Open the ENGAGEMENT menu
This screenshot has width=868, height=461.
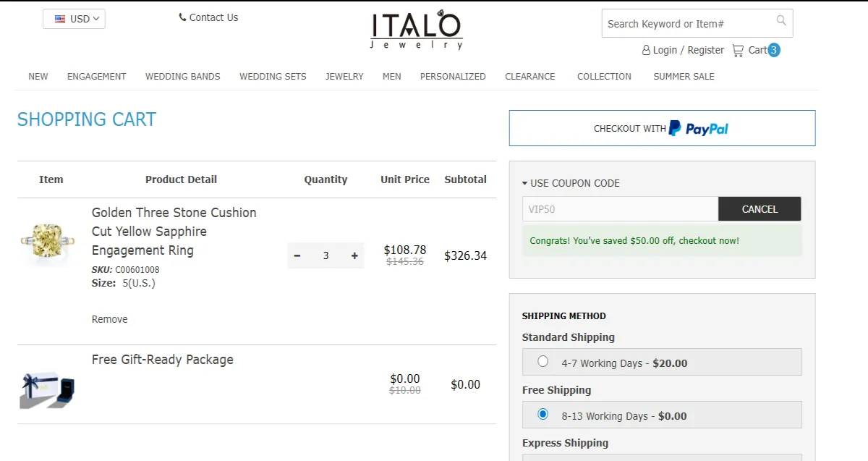point(97,76)
